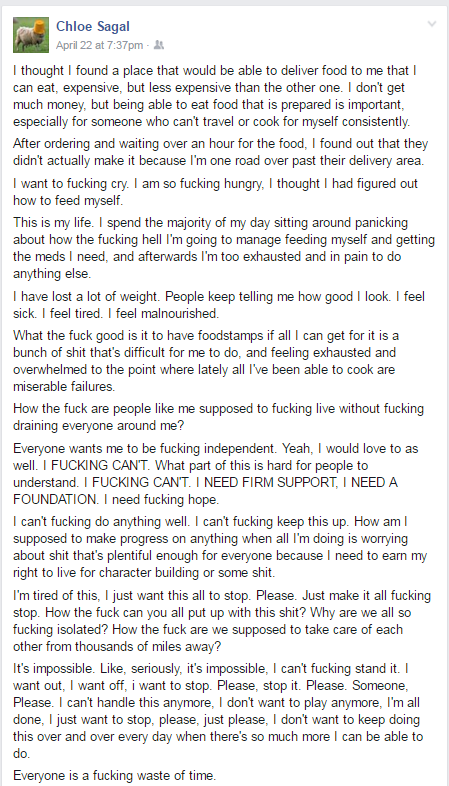This screenshot has width=449, height=786.
Task: Open Chloe Sagal's profile picture thumbnail
Action: pyautogui.click(x=31, y=35)
